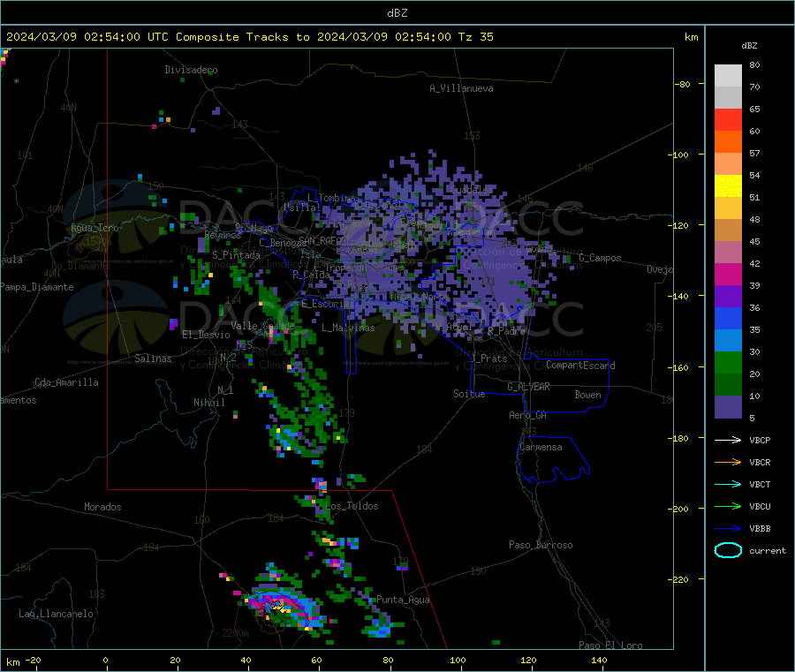
Task: Click the 'Paso_Barroso' map label
Action: [541, 546]
